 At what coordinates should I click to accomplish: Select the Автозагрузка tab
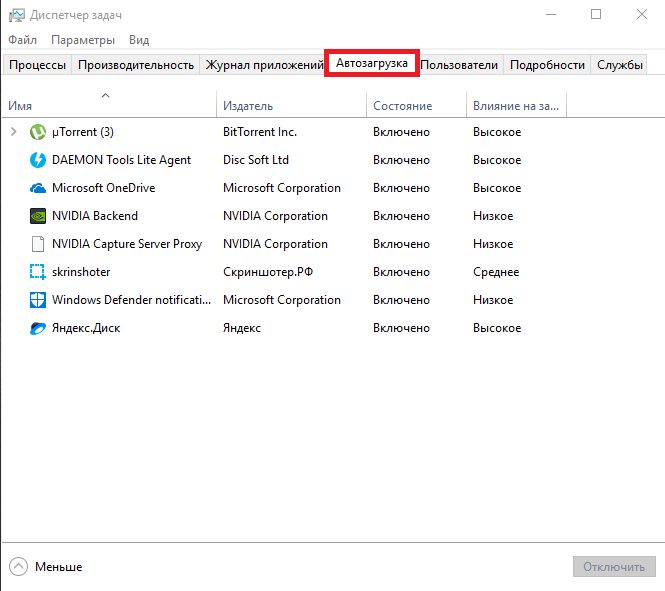pyautogui.click(x=372, y=63)
